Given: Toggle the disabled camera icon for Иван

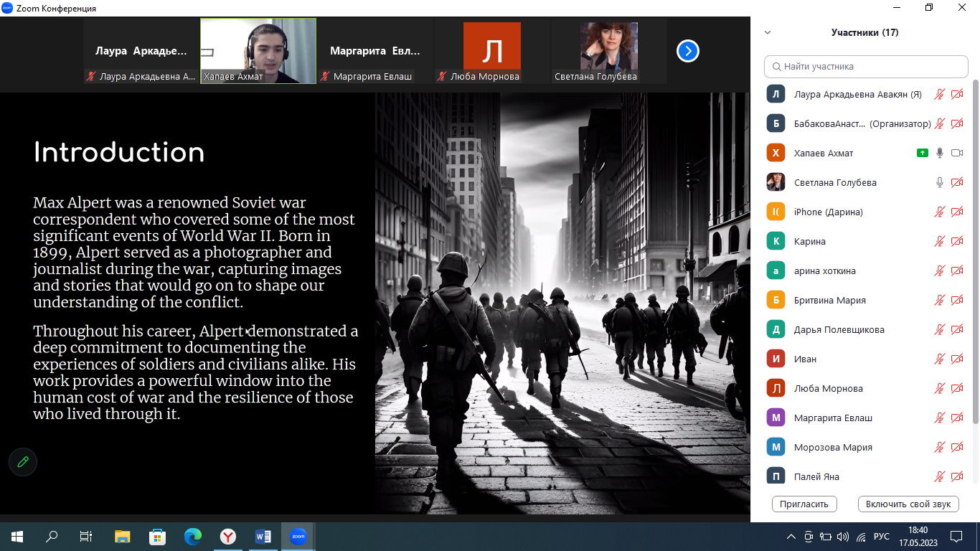Looking at the screenshot, I should click(x=956, y=359).
